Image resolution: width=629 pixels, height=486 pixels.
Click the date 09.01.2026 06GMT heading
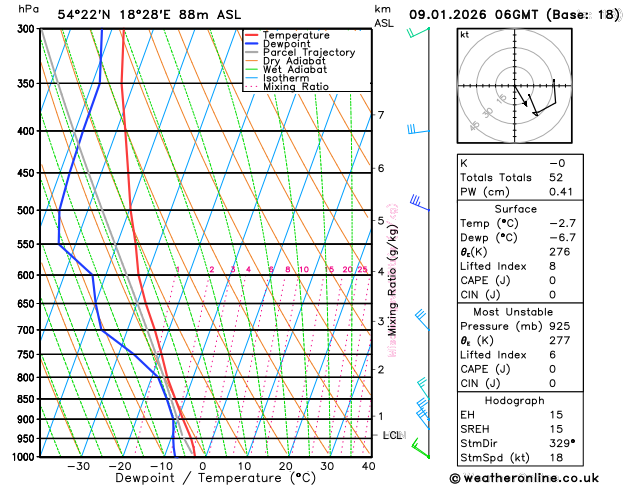(x=473, y=15)
